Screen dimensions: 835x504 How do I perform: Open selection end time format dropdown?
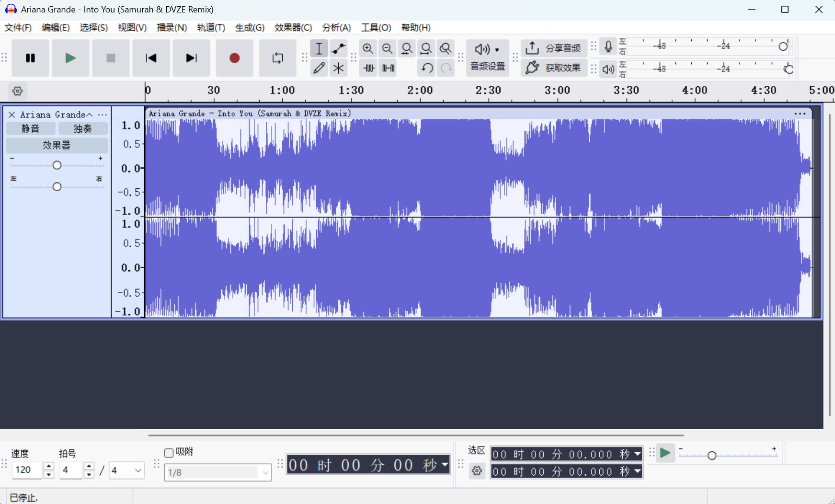(x=638, y=471)
